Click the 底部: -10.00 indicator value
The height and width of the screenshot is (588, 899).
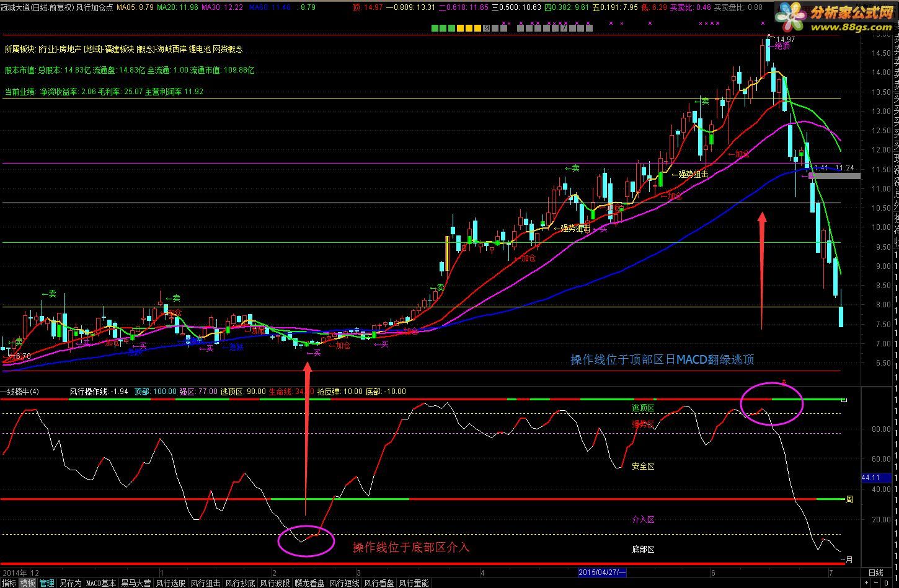click(x=386, y=392)
